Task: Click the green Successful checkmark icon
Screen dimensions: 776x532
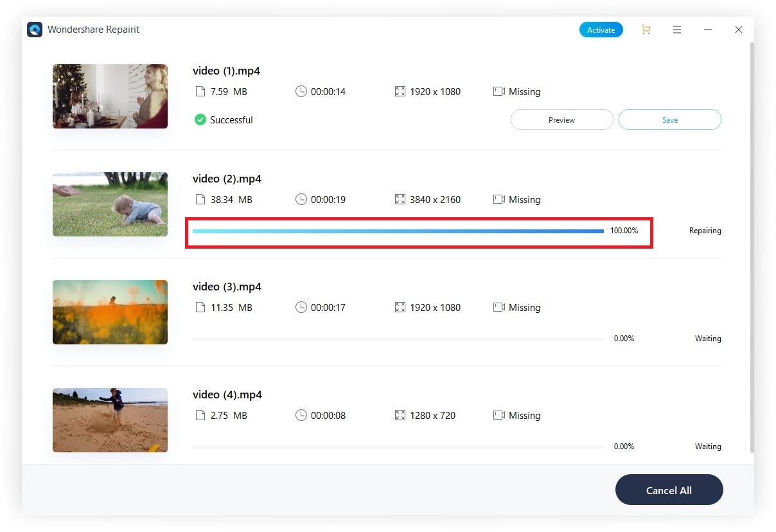Action: 200,120
